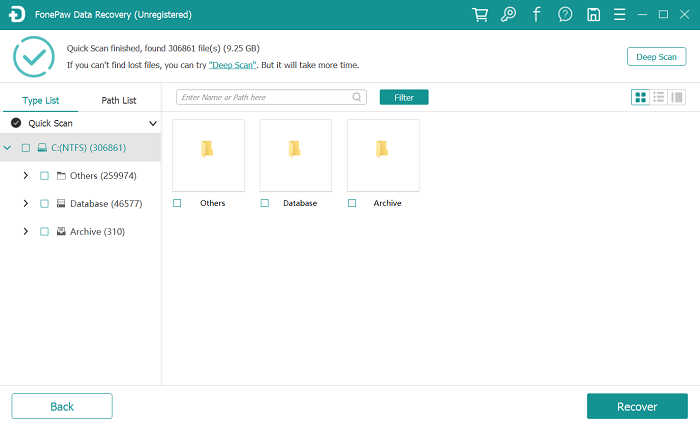700x430 pixels.
Task: Open the hamburger menu icon
Action: tap(619, 15)
